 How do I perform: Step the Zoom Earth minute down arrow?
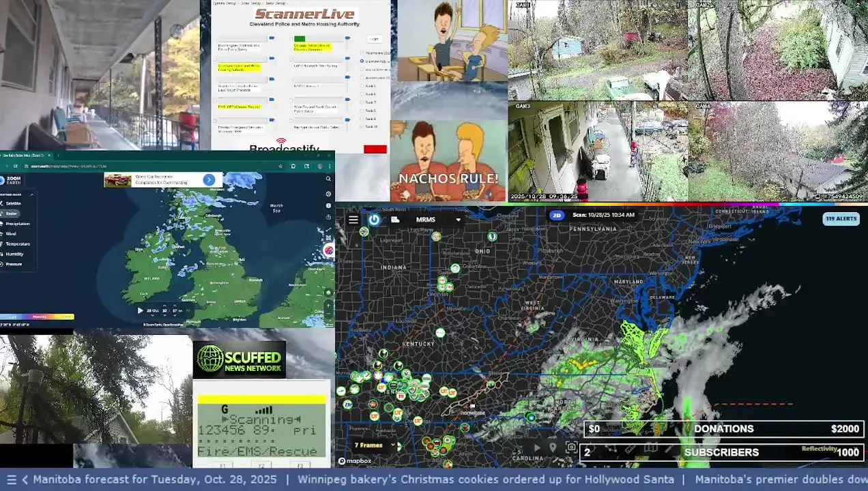point(175,316)
